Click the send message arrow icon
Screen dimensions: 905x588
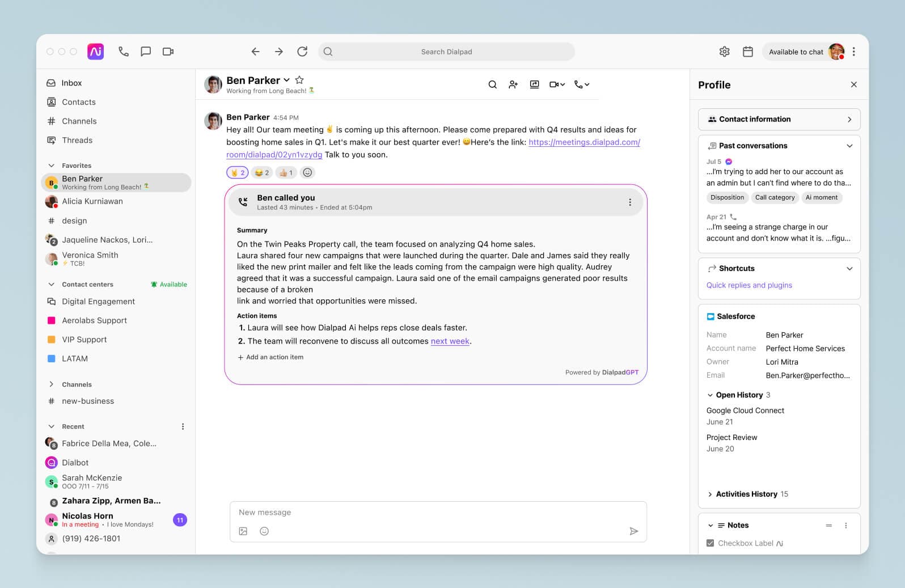[x=633, y=531]
